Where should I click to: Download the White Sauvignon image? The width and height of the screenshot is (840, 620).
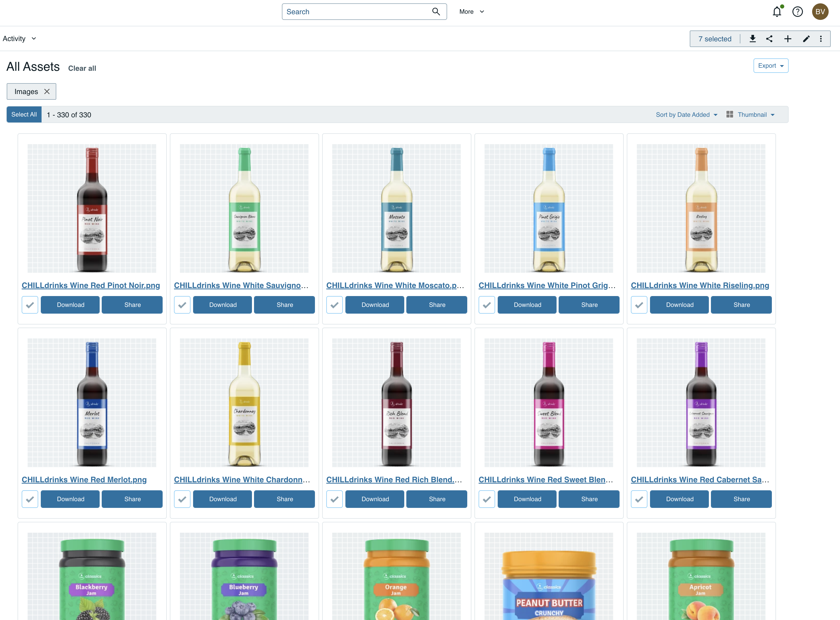click(222, 305)
